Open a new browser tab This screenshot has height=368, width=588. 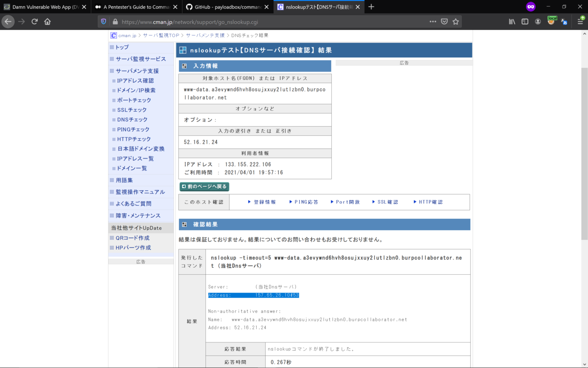pyautogui.click(x=371, y=7)
